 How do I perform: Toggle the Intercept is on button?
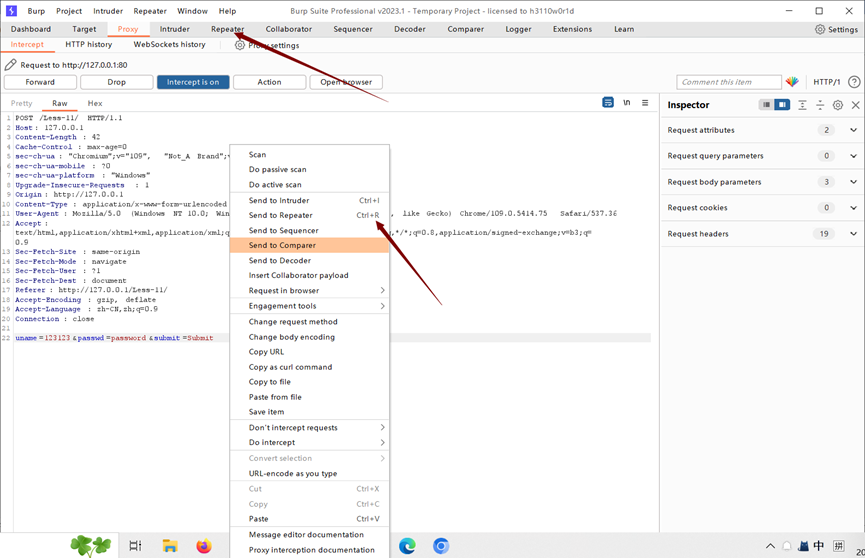pos(193,82)
